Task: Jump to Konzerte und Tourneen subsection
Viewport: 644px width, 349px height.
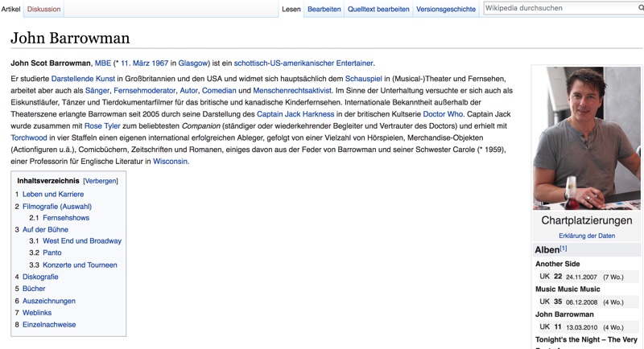Action: pos(80,265)
